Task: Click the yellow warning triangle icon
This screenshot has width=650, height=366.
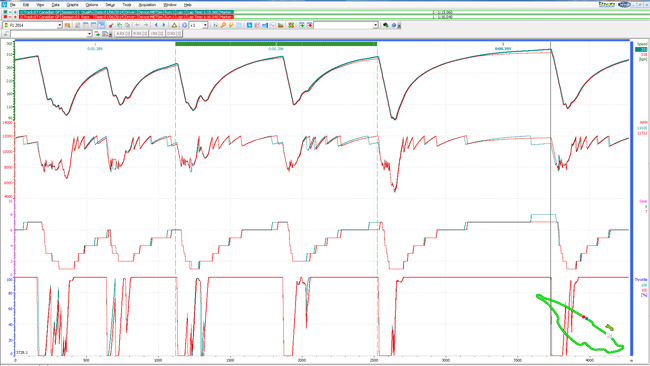Action: click(174, 25)
